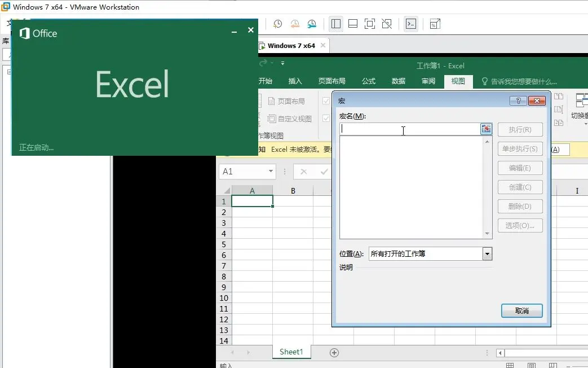Open the 审阅 ribbon tab
588x368 pixels.
point(428,81)
